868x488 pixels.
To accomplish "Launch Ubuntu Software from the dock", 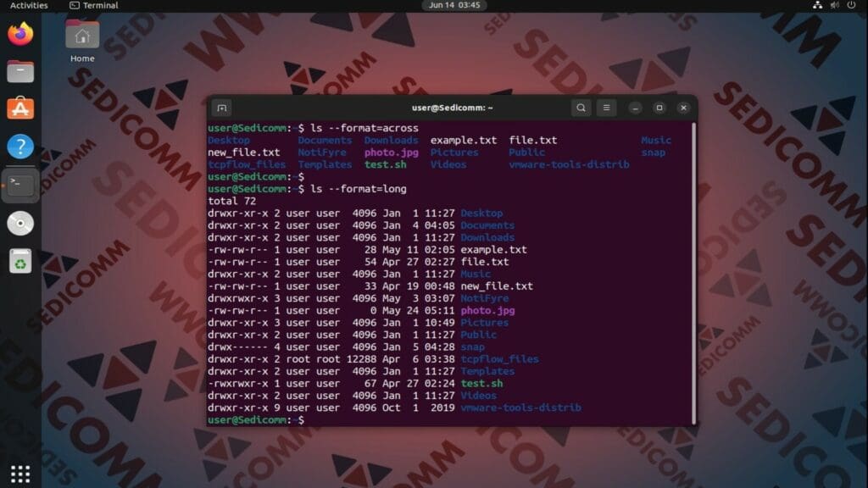I will (20, 108).
